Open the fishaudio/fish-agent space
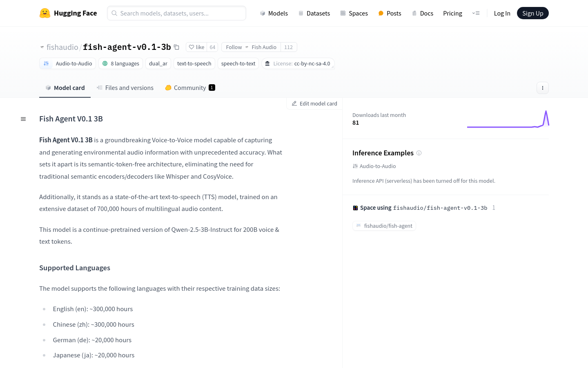The image size is (588, 368). (384, 226)
